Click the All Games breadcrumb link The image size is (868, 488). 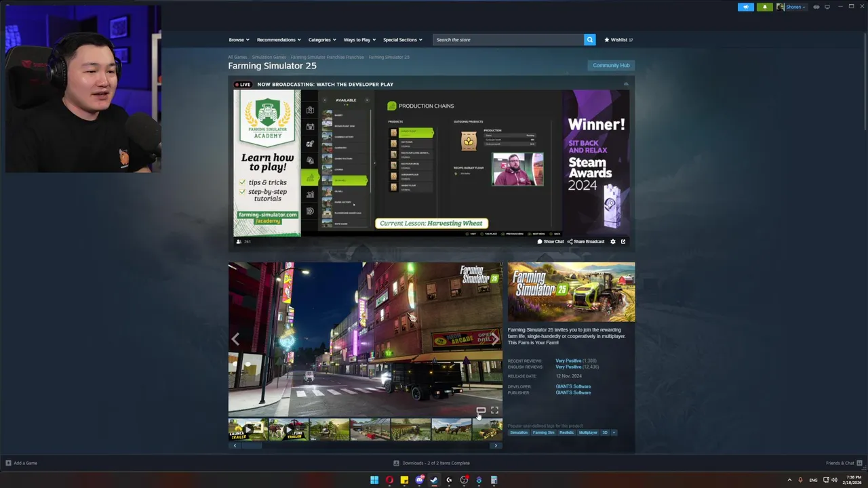click(237, 57)
